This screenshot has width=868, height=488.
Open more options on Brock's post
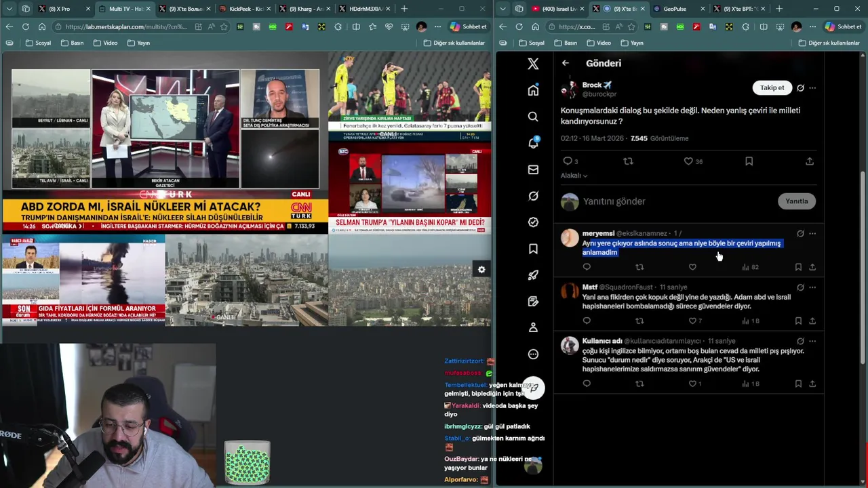[x=812, y=87]
